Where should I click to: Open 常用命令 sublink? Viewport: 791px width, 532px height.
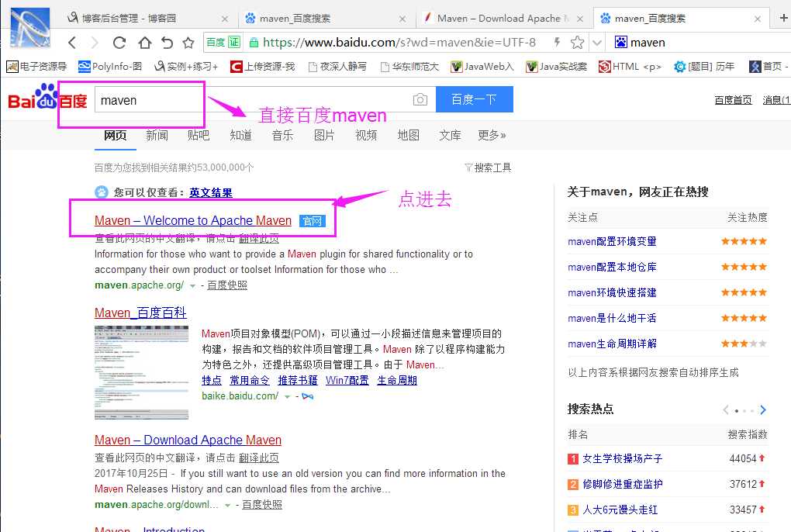point(249,380)
